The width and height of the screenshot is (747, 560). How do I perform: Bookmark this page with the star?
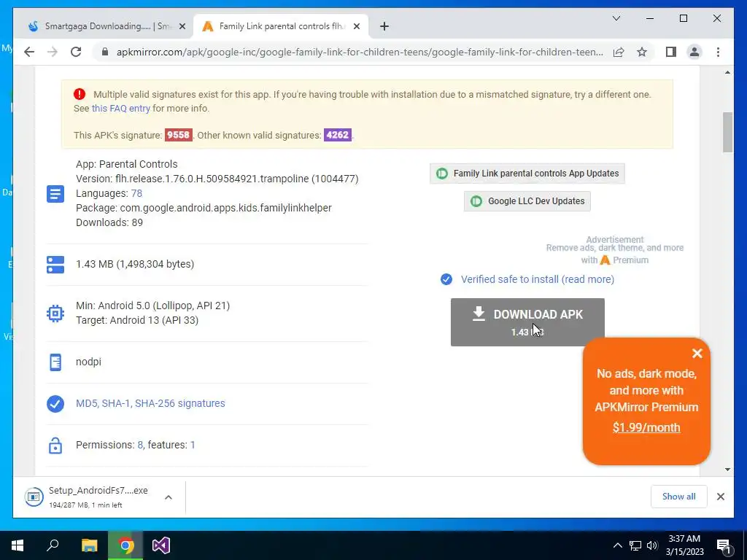(642, 52)
